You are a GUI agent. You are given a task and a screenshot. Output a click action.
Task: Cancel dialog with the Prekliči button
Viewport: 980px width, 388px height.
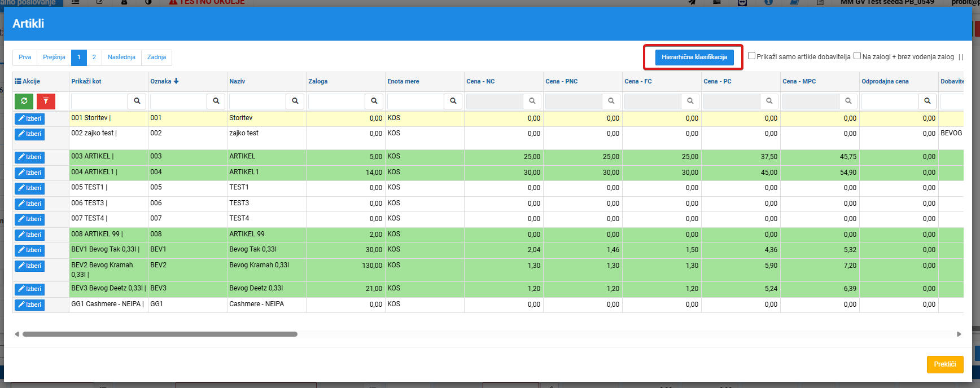945,364
